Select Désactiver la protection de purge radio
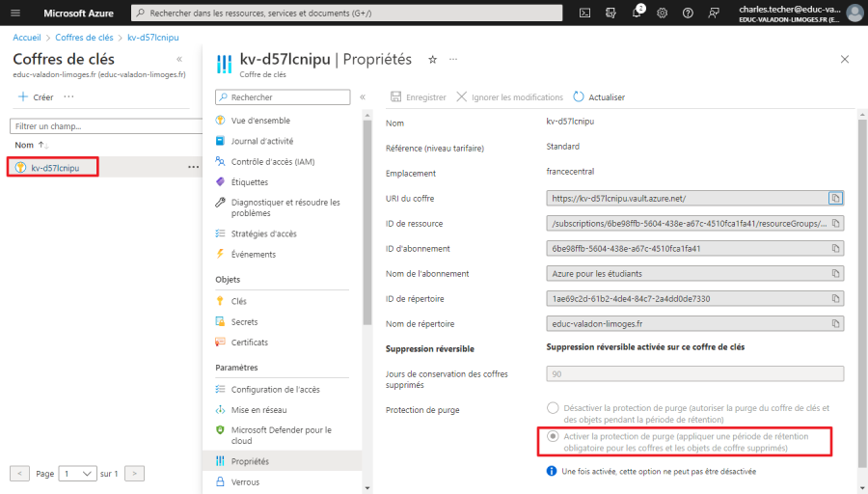 (553, 408)
